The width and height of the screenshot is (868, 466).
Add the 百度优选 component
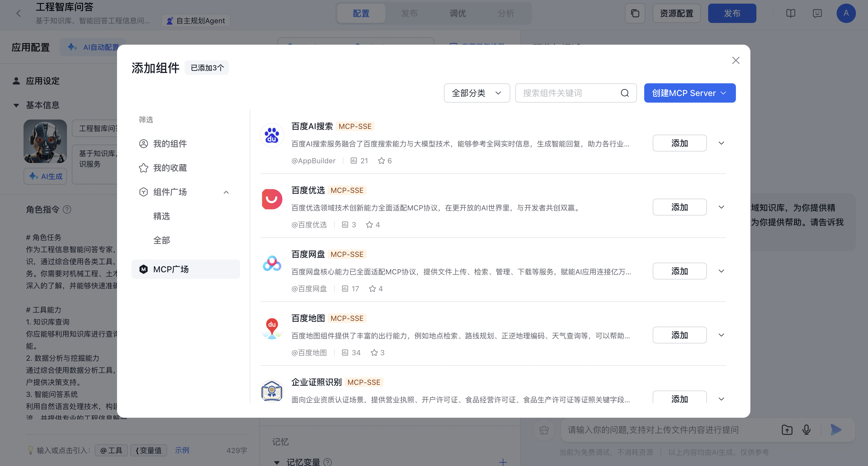(679, 207)
